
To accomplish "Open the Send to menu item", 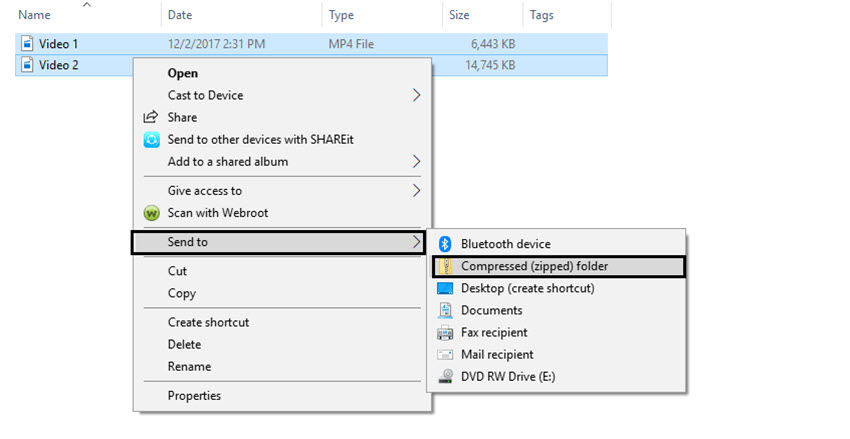I will [x=278, y=242].
